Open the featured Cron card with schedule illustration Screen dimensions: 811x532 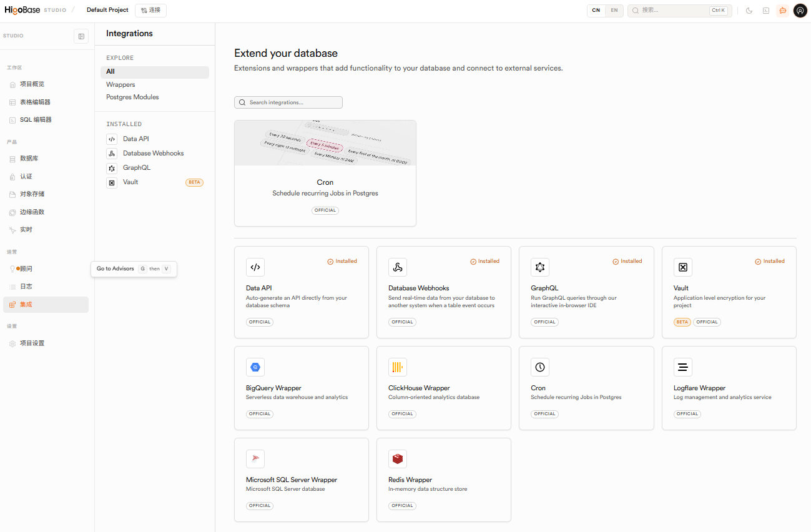click(x=325, y=173)
